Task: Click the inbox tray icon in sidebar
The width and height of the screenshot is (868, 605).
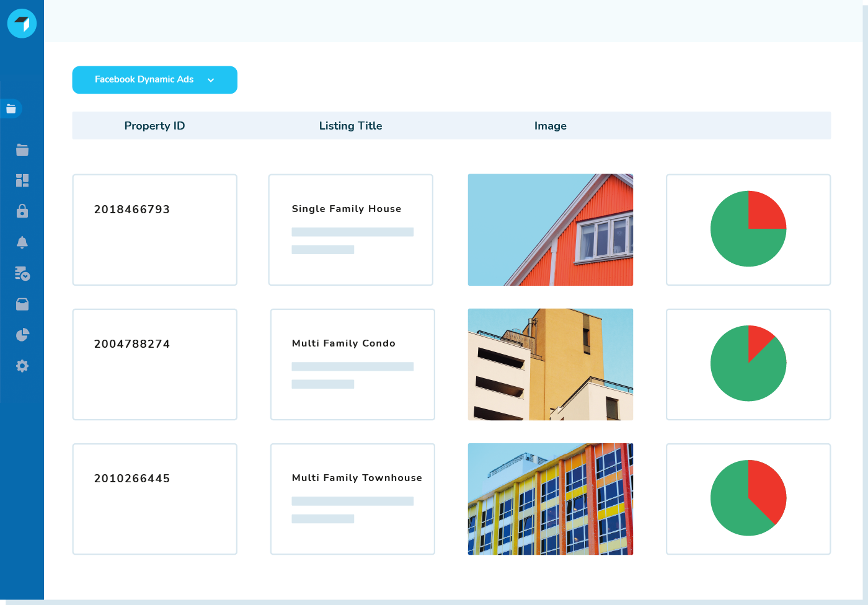Action: (22, 304)
